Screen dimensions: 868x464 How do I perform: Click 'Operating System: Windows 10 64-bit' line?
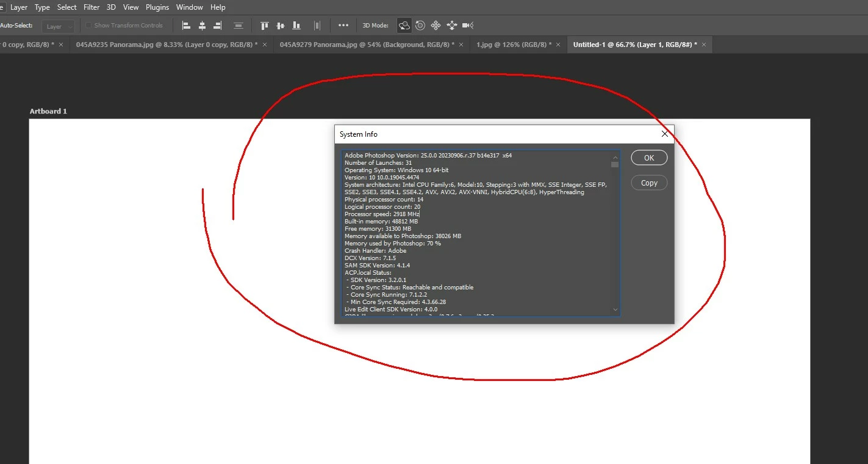pos(396,170)
